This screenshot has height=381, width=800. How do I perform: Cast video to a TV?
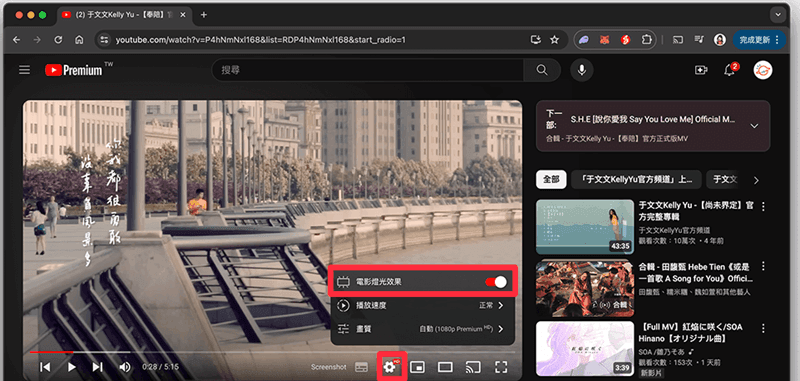click(x=473, y=367)
